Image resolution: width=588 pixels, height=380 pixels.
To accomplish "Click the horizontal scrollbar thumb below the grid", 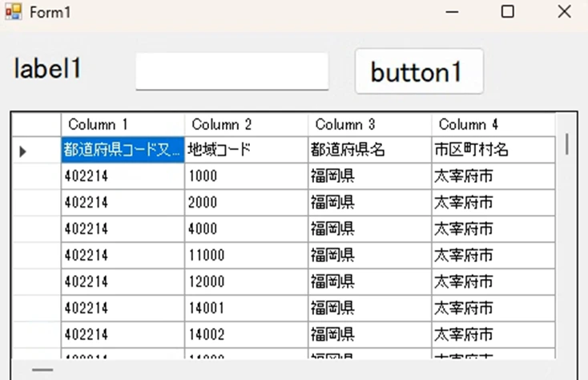I will pos(42,370).
